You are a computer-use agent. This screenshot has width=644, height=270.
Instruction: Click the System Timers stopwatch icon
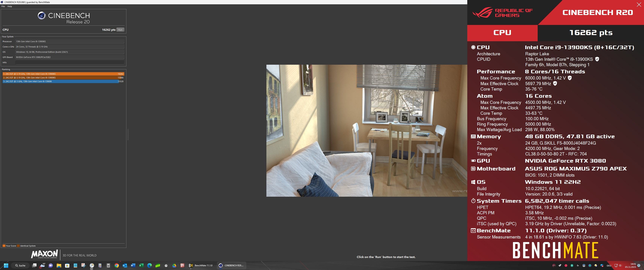pyautogui.click(x=473, y=201)
